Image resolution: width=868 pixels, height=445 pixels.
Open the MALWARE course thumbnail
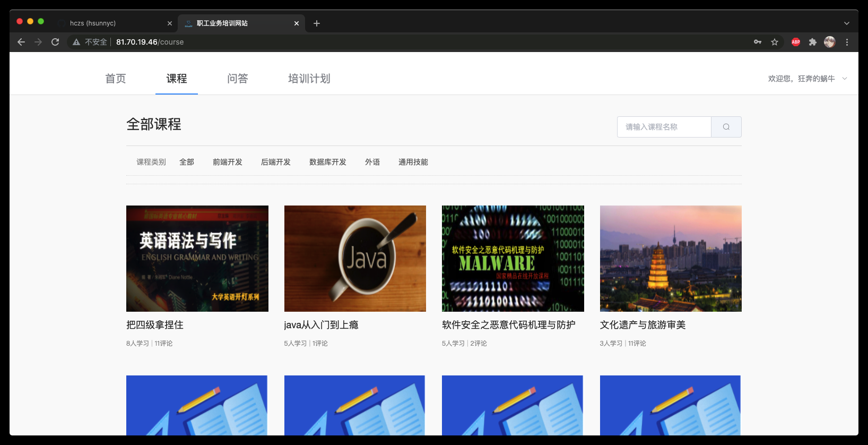tap(513, 259)
